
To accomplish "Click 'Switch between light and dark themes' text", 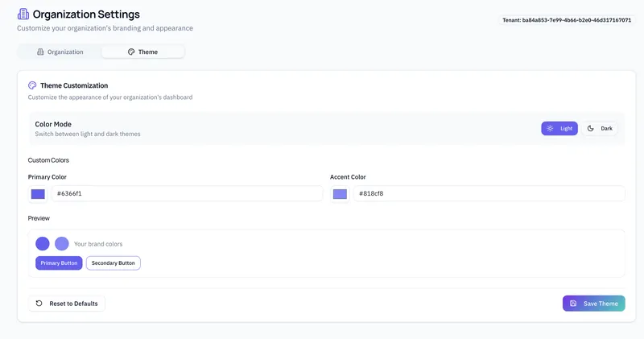I will 88,134.
